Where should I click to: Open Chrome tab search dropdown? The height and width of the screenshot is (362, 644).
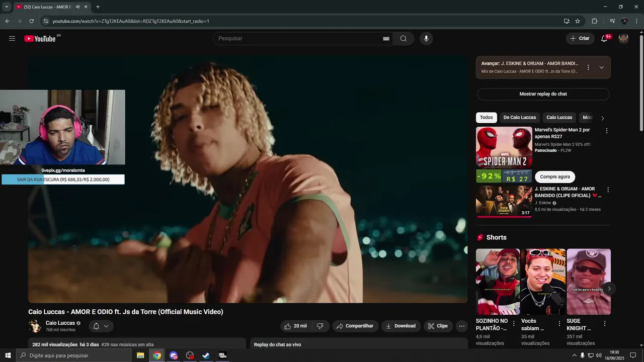click(7, 7)
